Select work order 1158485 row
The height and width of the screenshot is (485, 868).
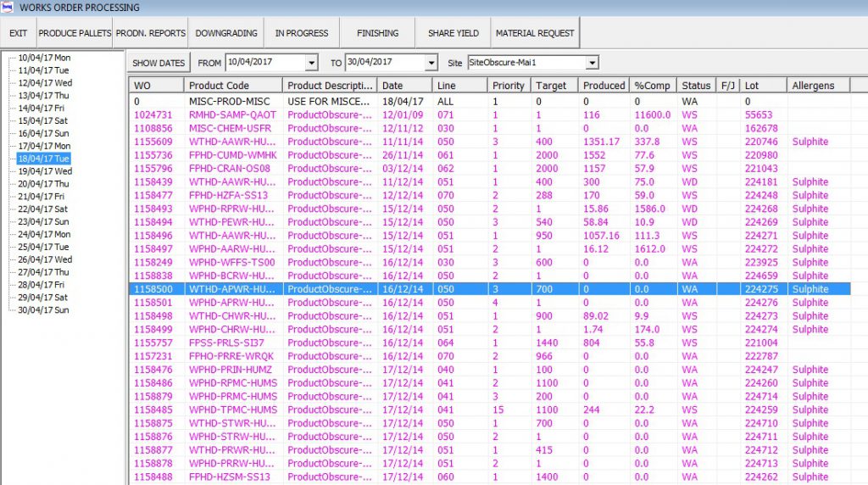point(153,410)
